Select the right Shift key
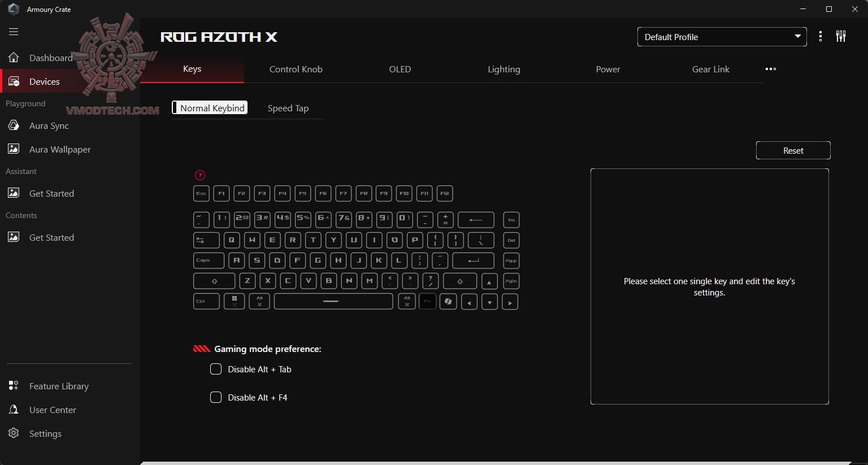The image size is (868, 465). 460,281
